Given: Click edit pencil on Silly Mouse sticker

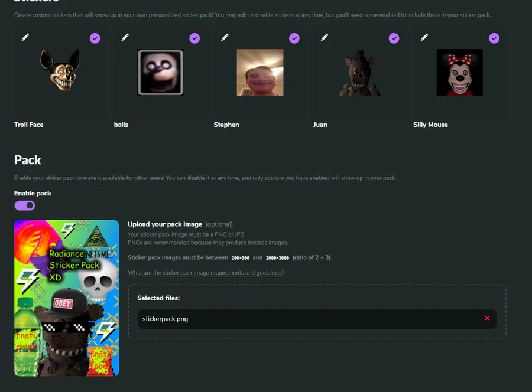Looking at the screenshot, I should tap(424, 37).
